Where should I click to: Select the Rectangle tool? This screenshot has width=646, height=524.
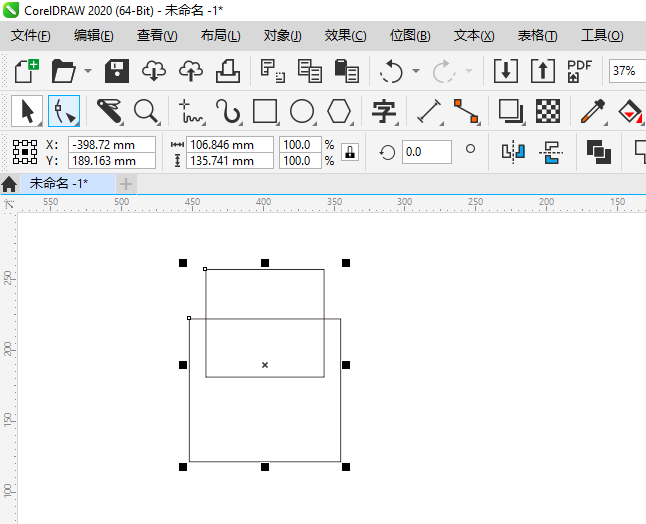point(265,111)
